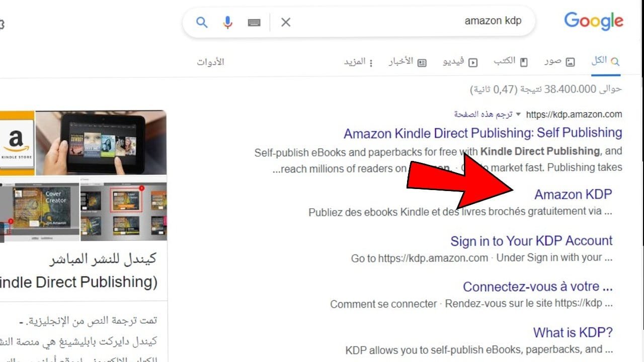The image size is (644, 362).
Task: Open the الأخبار news tab
Action: [408, 62]
